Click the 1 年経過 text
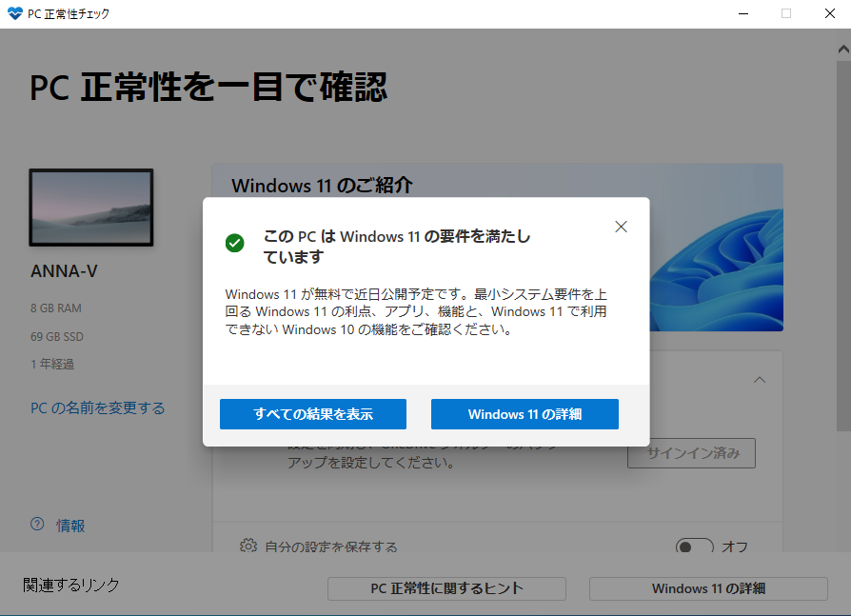851x616 pixels. pyautogui.click(x=52, y=364)
